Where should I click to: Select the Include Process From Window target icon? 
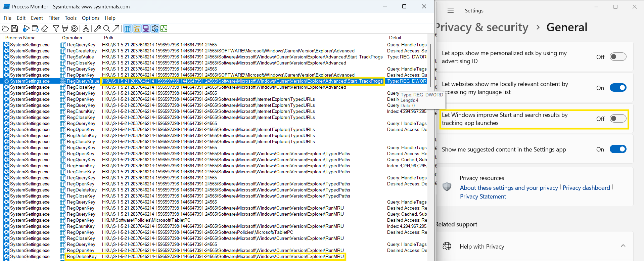tap(74, 29)
